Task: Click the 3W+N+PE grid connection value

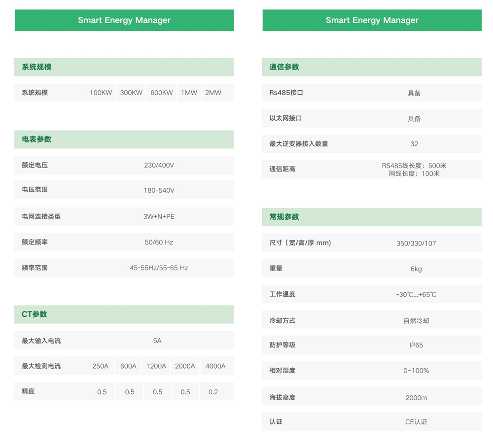Action: (x=159, y=216)
